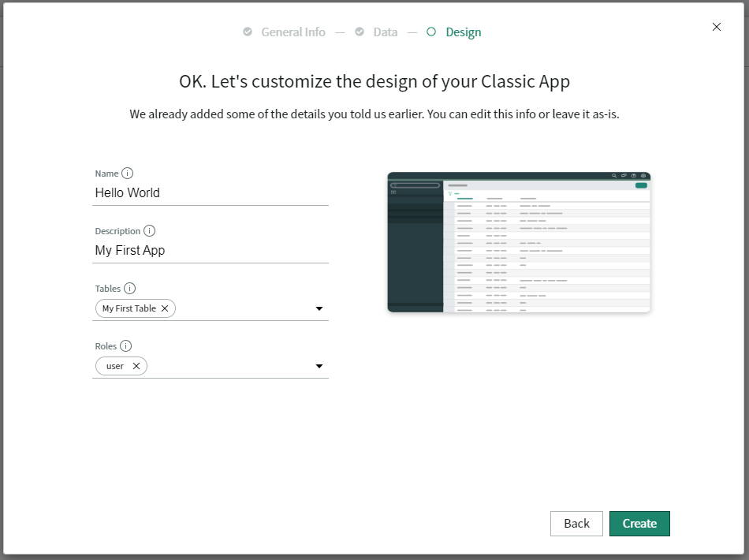Select the Design step label
Viewport: 749px width, 560px height.
point(464,32)
